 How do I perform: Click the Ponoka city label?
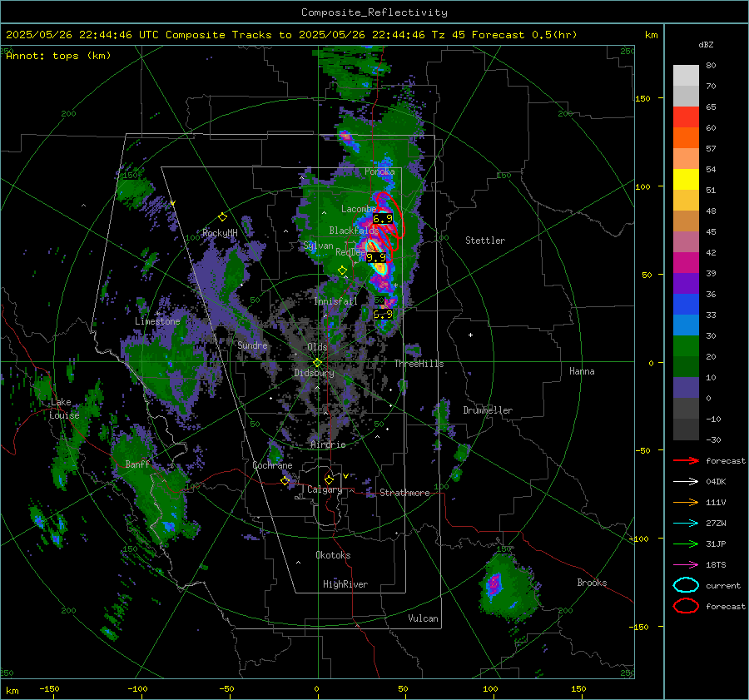pos(379,171)
